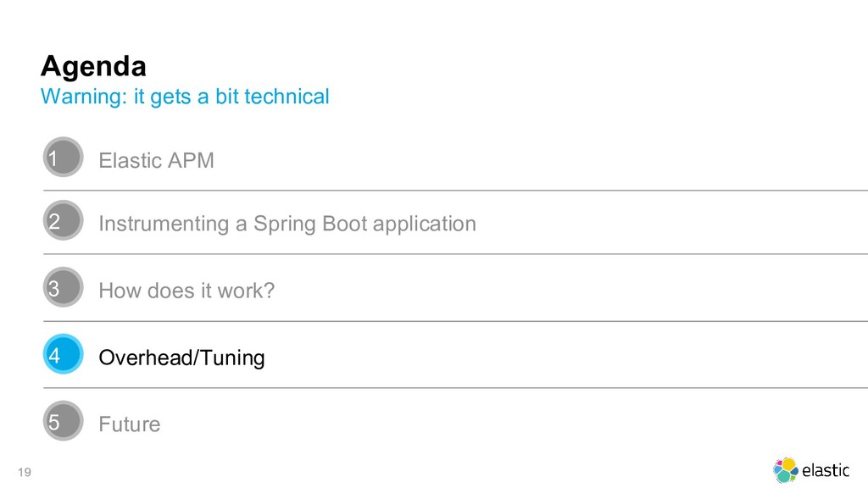868x488 pixels.
Task: Select the number 3 circle bullet
Action: tap(63, 288)
